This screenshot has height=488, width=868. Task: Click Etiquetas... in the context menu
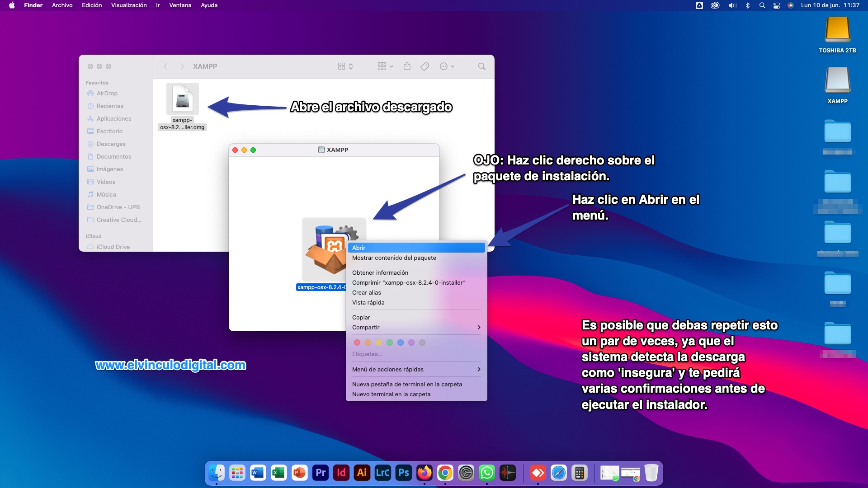coord(367,354)
